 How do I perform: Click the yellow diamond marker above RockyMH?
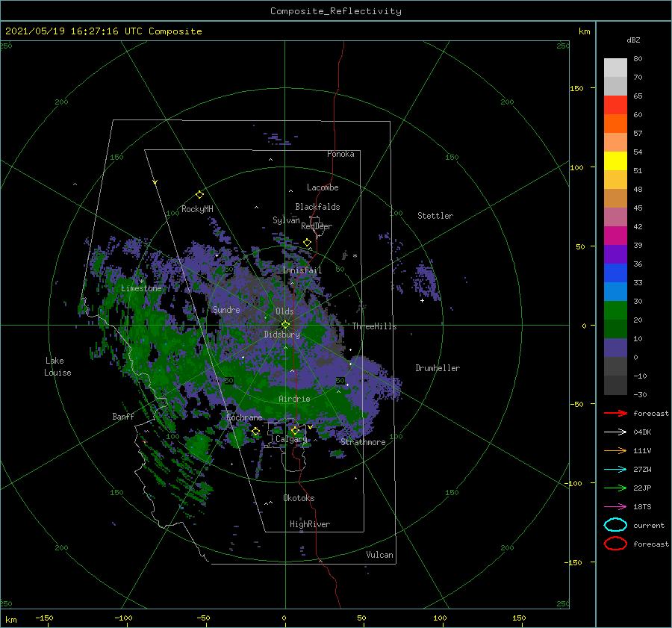point(199,195)
